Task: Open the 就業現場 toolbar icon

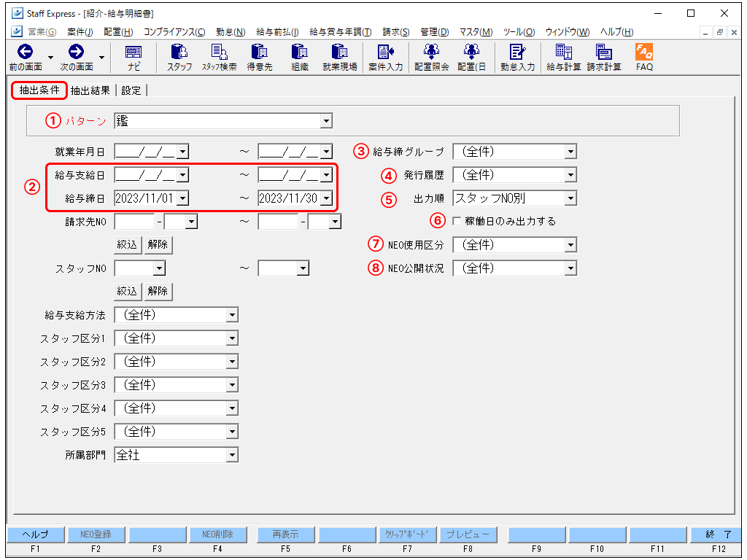Action: tap(340, 52)
